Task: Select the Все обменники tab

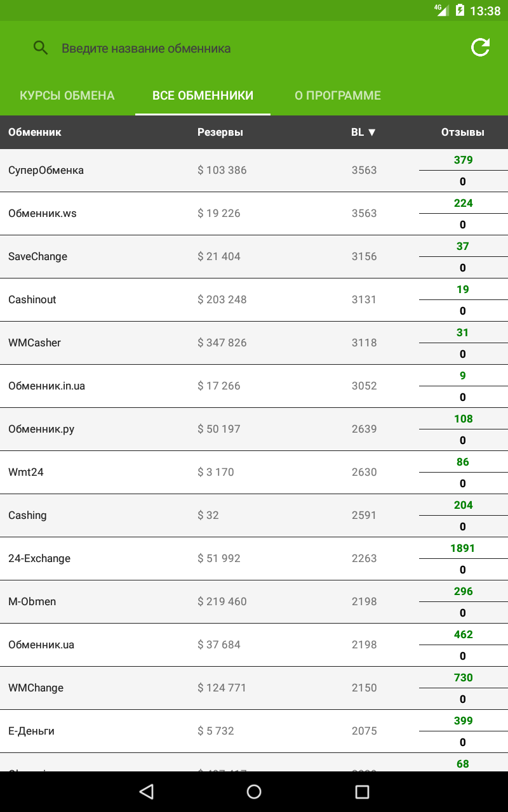Action: [x=203, y=96]
